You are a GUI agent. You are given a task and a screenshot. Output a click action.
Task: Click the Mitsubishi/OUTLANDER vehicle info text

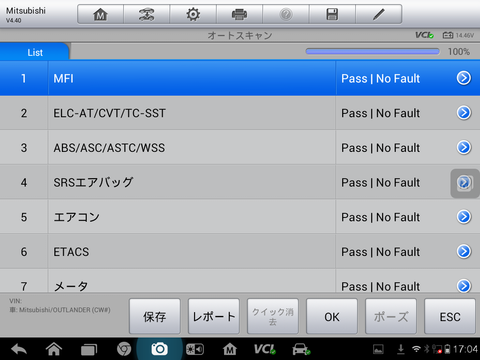[60, 310]
